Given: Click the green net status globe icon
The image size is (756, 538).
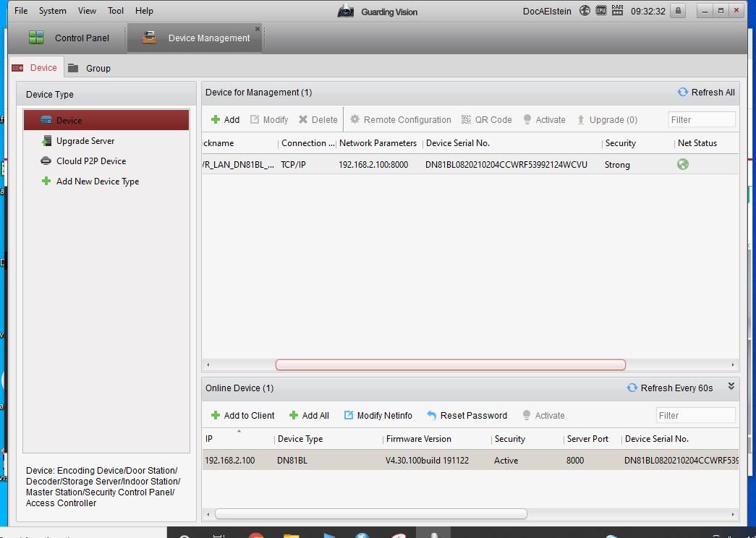Looking at the screenshot, I should point(683,164).
